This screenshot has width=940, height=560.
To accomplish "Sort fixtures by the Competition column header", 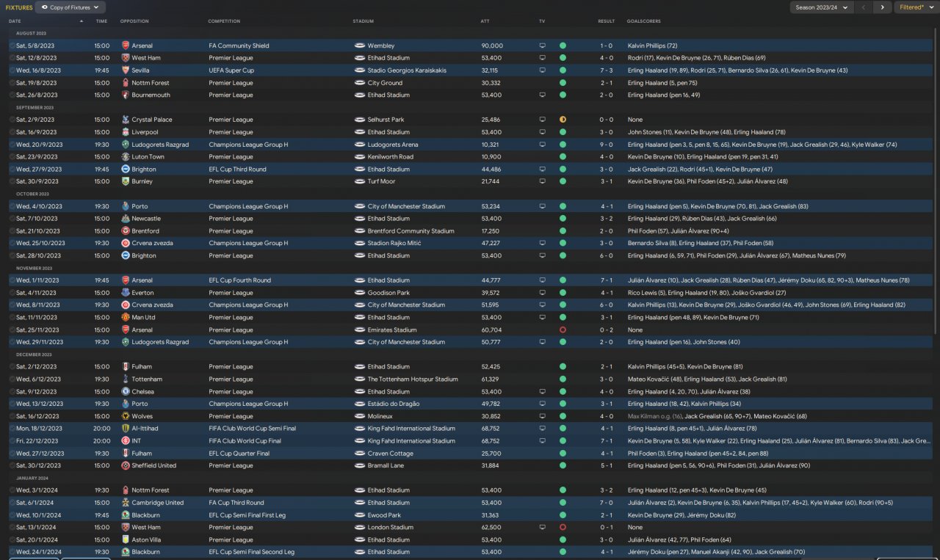I will tap(224, 21).
